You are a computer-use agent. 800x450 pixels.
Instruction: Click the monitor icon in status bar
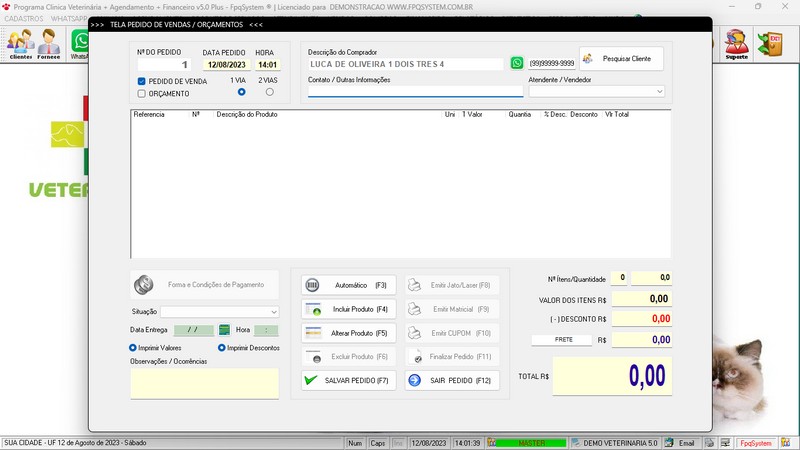(x=725, y=443)
